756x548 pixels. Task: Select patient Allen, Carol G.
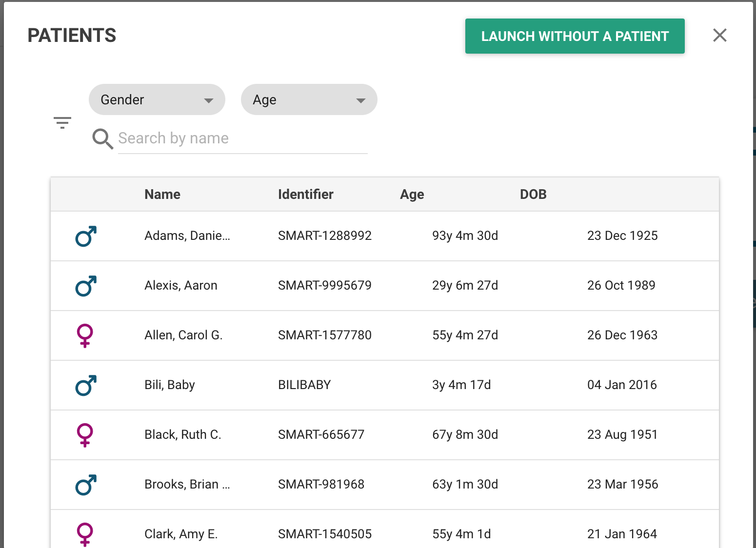coord(183,335)
